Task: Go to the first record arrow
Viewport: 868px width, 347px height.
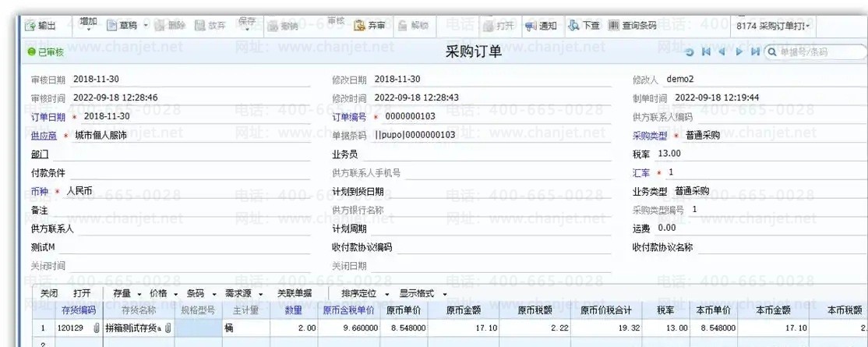Action: pyautogui.click(x=706, y=52)
